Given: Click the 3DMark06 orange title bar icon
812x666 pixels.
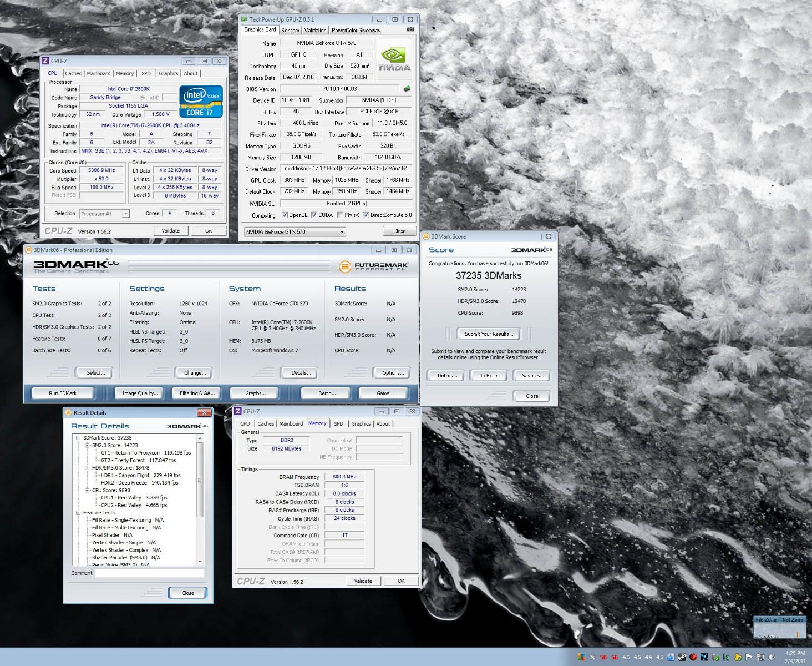Looking at the screenshot, I should pos(29,250).
